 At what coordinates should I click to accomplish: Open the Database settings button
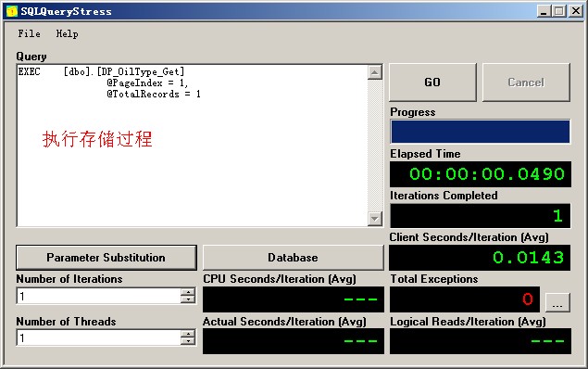pos(294,258)
